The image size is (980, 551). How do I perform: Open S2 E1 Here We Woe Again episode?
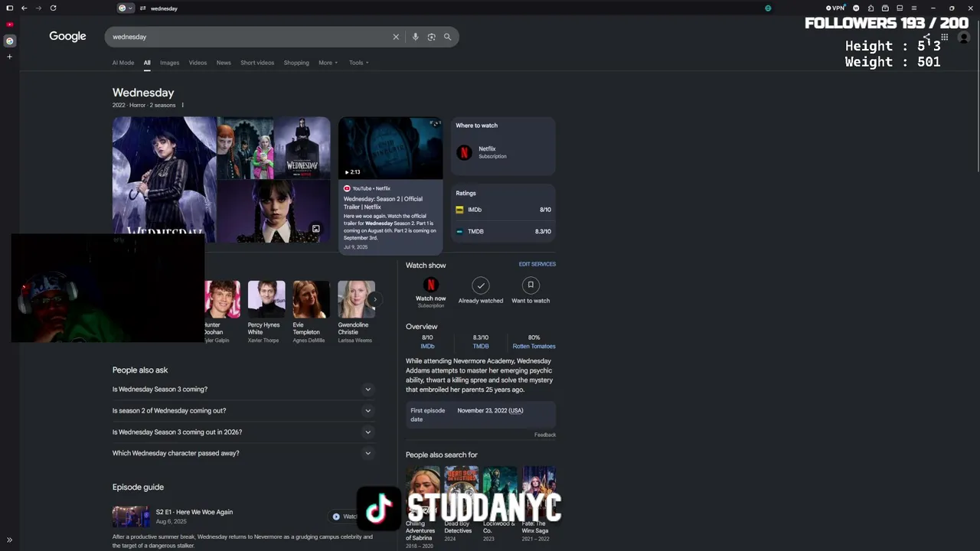click(x=194, y=512)
